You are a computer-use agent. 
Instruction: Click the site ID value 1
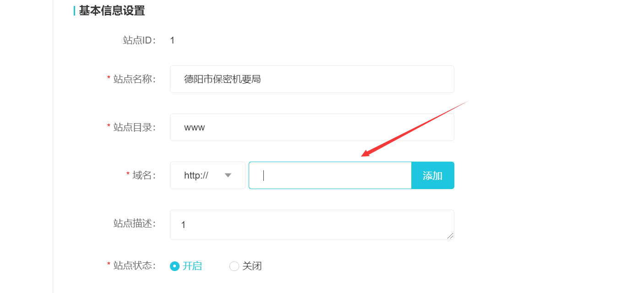click(x=172, y=40)
